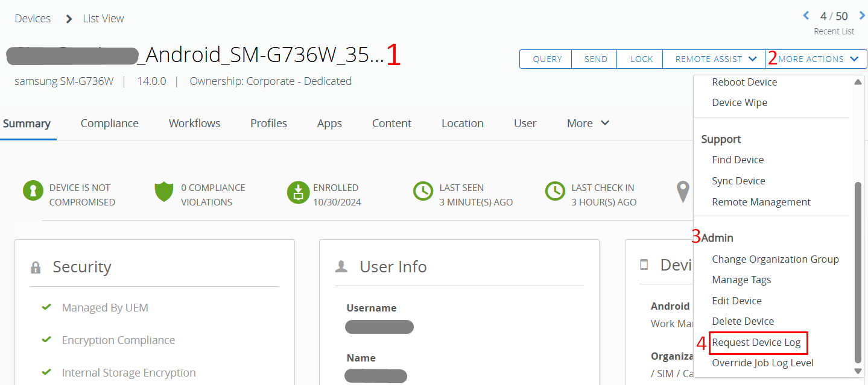Viewport: 868px width, 385px height.
Task: Expand the More tabs dropdown
Action: [x=588, y=124]
